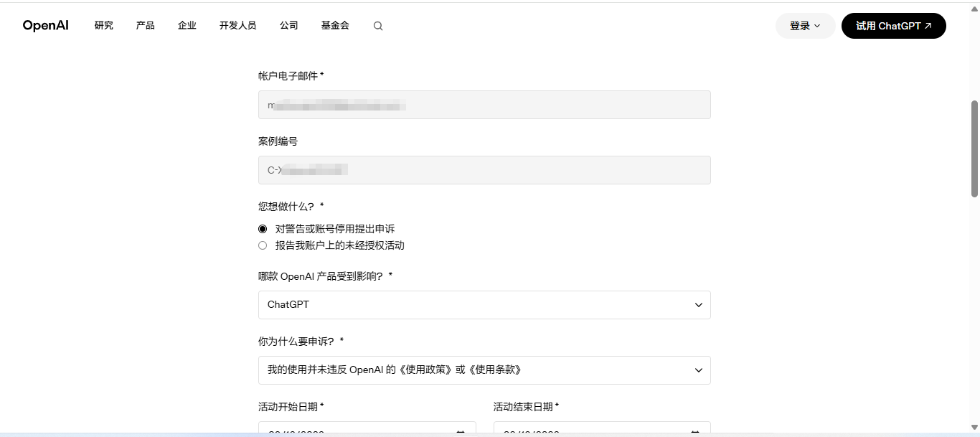Click the 活动开始日期 label
Image resolution: width=980 pixels, height=437 pixels.
[291, 407]
